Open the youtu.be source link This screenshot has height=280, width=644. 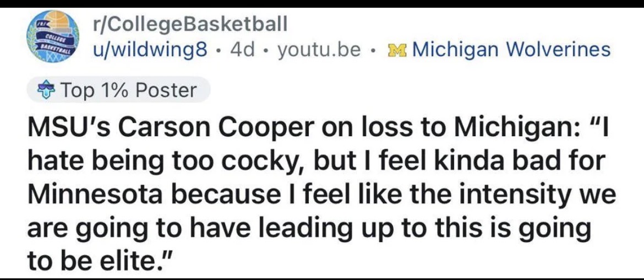319,51
